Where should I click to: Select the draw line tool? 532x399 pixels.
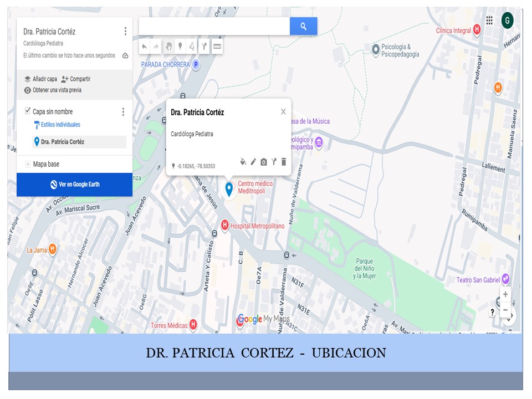click(x=192, y=47)
